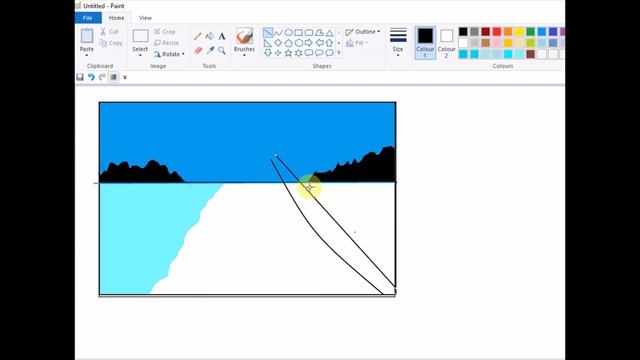The width and height of the screenshot is (640, 360).
Task: Choose the Oval shape
Action: point(288,33)
